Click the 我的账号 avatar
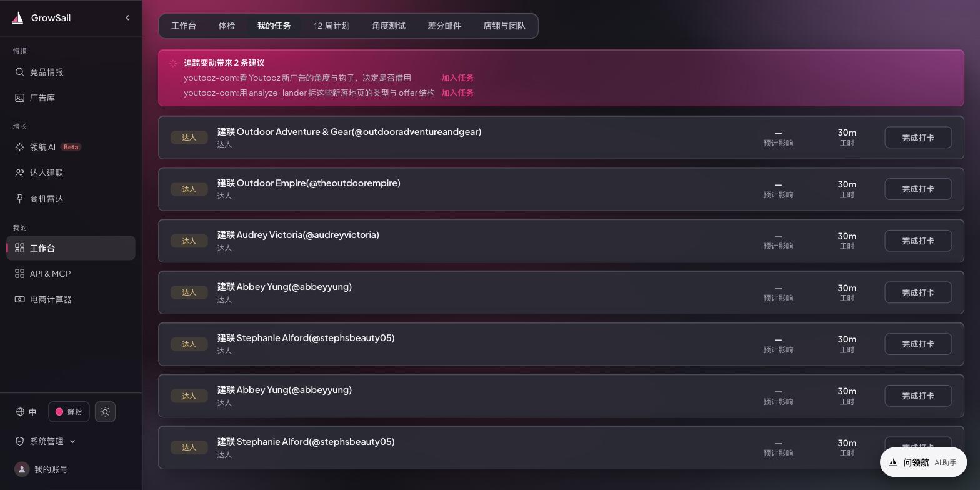Screen dimensions: 980x490 point(22,469)
